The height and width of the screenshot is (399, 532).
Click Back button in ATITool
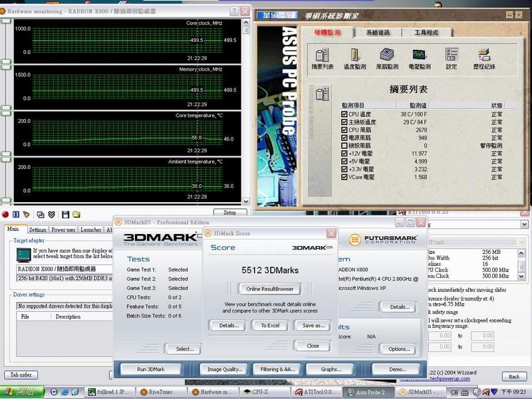[x=514, y=376]
